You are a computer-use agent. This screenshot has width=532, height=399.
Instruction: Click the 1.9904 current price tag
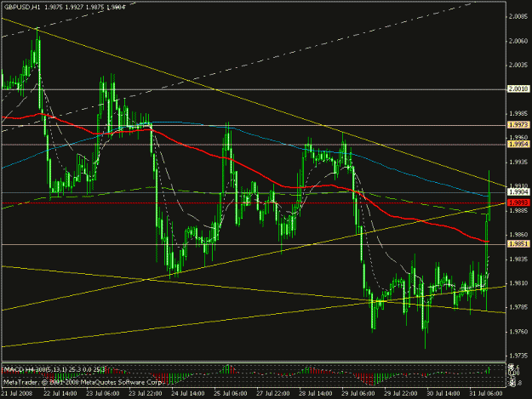coord(518,192)
